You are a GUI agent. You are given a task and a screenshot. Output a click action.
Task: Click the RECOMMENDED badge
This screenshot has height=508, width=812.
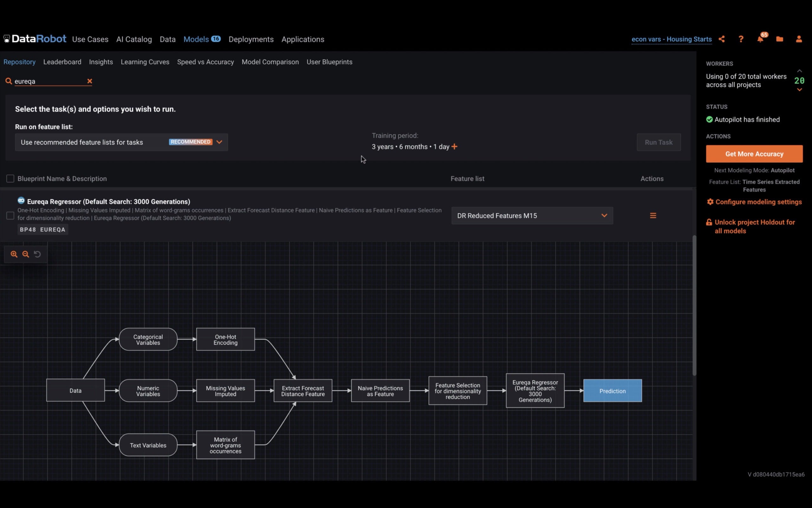[x=191, y=142]
